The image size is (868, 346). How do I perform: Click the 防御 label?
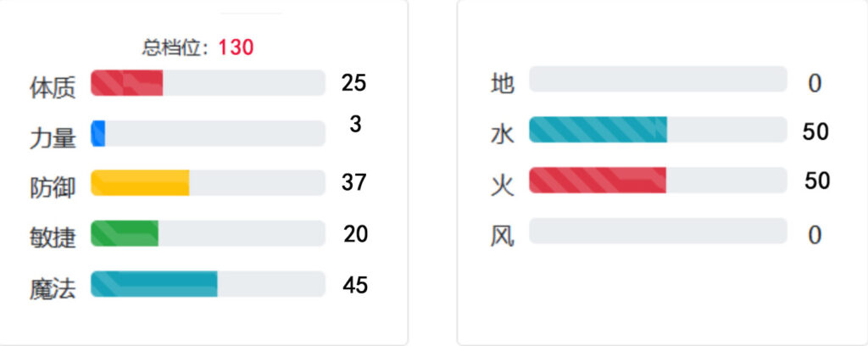(53, 187)
